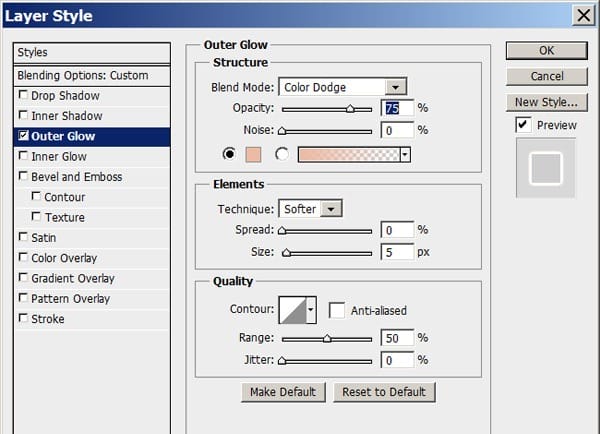600x434 pixels.
Task: Click the Noise slider handle
Action: point(282,131)
